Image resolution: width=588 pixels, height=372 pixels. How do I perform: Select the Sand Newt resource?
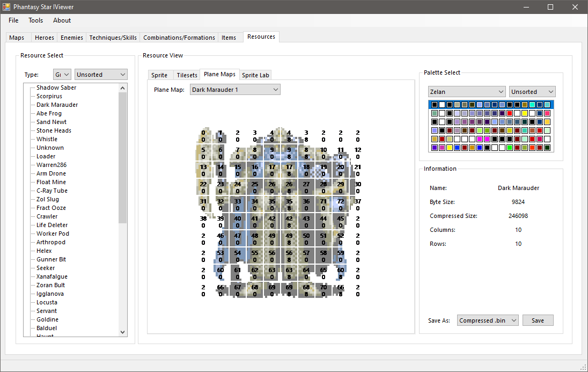point(52,122)
